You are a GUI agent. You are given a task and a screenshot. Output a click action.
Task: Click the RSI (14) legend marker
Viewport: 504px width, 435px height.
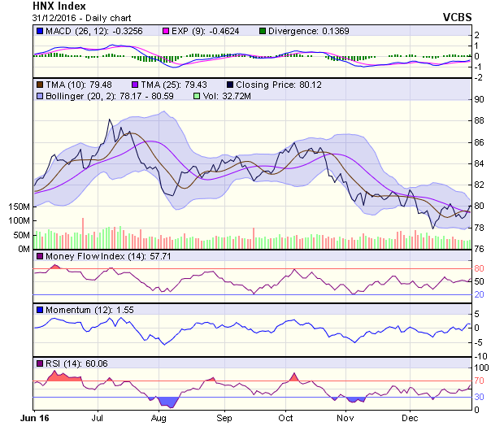40,363
